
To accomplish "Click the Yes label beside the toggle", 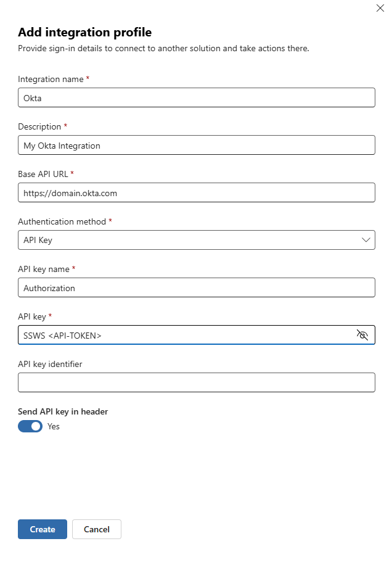I will pos(53,426).
